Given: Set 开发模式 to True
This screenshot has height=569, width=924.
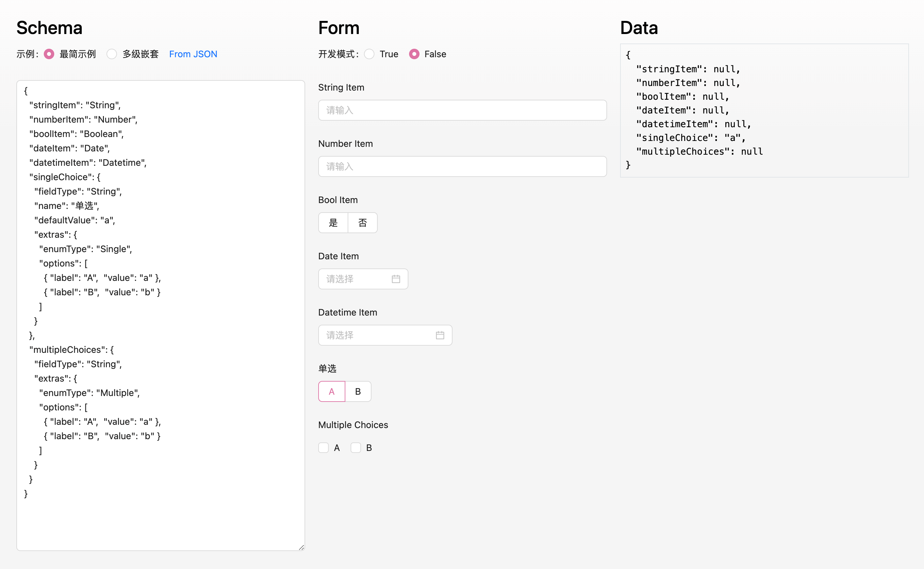Looking at the screenshot, I should (x=369, y=54).
